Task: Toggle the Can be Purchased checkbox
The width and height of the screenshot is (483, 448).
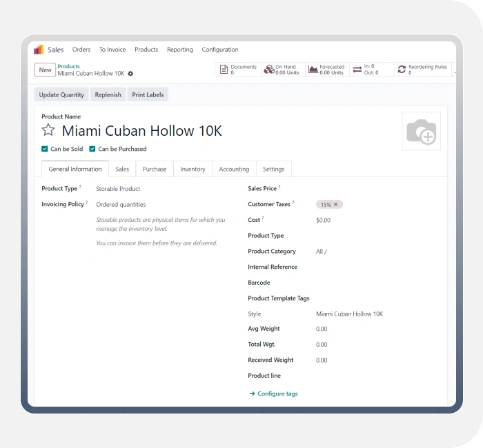Action: tap(92, 149)
